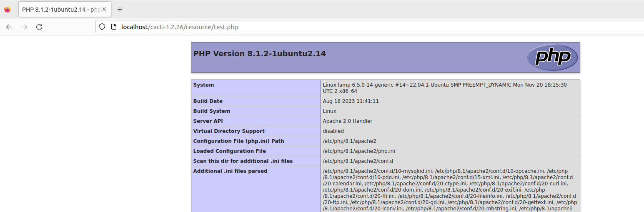Click the Apache 2.0 Handler value
This screenshot has width=644, height=212.
click(x=348, y=121)
